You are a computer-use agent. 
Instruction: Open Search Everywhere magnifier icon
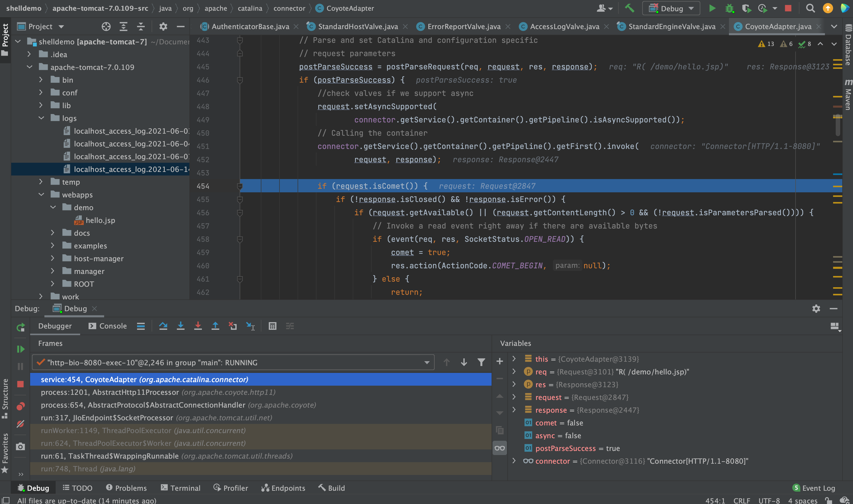point(810,8)
